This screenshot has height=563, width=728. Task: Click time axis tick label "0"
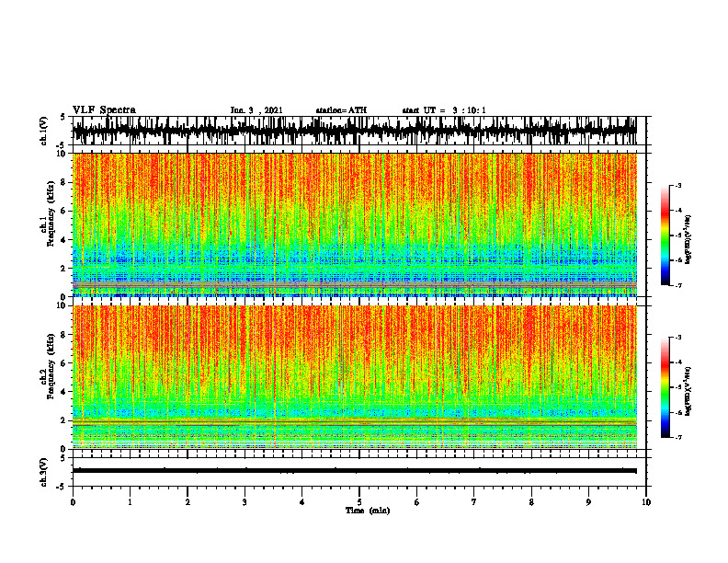point(73,502)
